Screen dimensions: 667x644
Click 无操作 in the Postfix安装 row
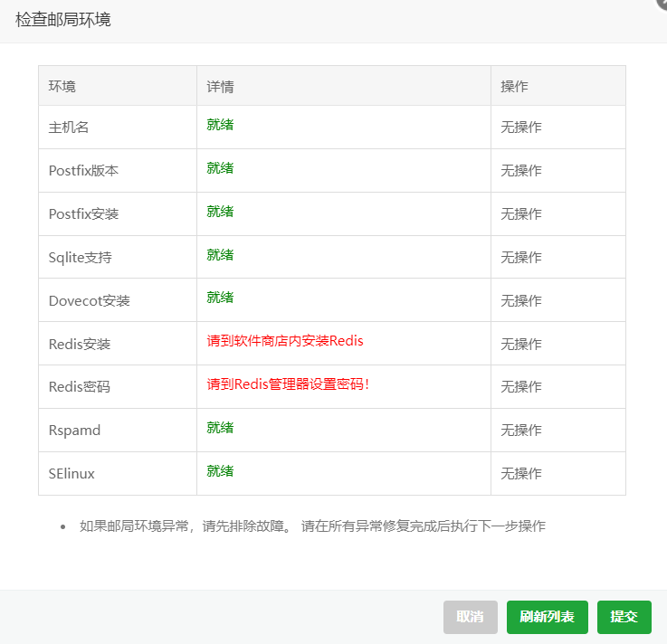[x=521, y=213]
